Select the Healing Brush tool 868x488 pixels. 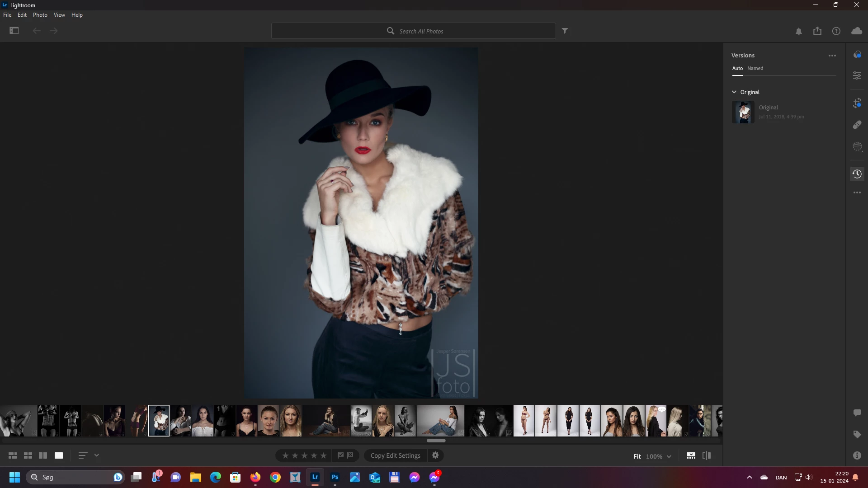[x=857, y=125]
